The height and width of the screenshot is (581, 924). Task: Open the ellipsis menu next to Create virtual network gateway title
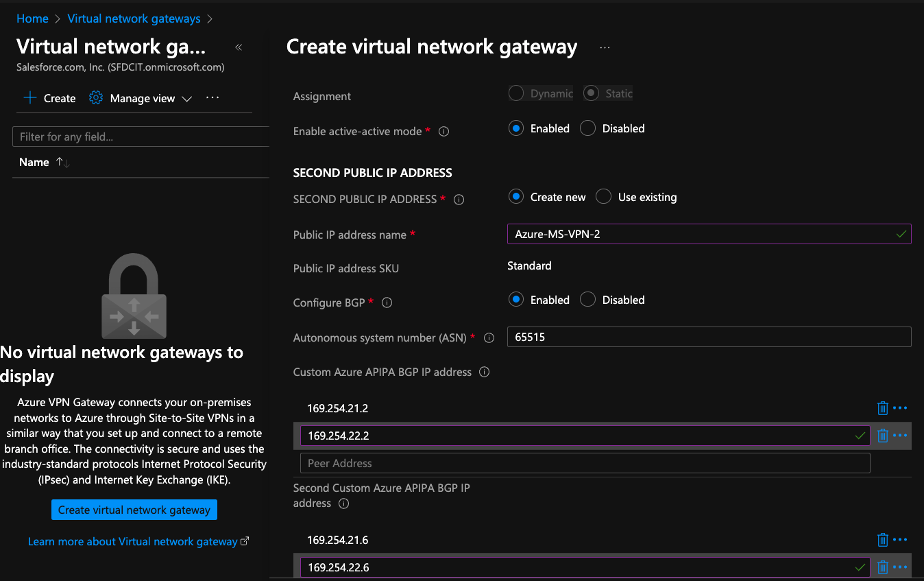click(x=604, y=47)
